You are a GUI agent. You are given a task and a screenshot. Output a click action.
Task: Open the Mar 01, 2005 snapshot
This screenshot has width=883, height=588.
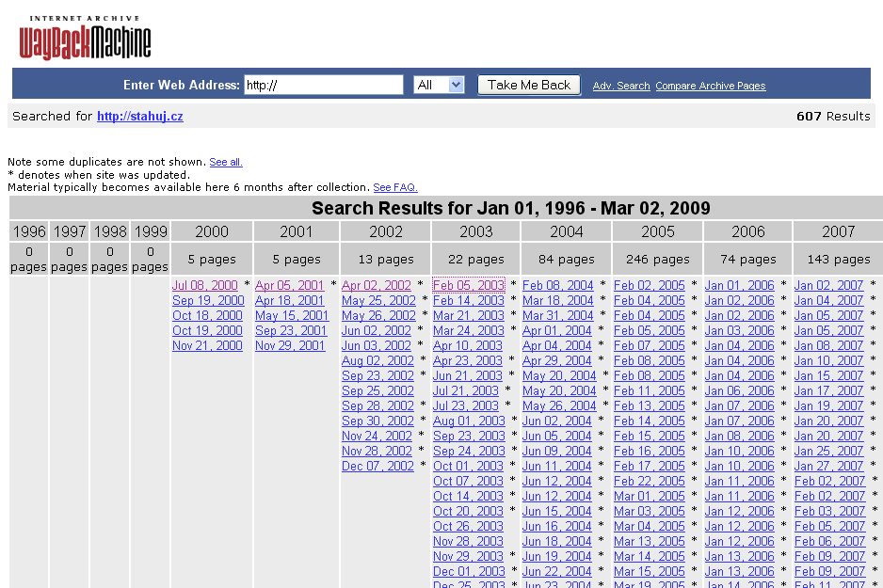point(650,497)
